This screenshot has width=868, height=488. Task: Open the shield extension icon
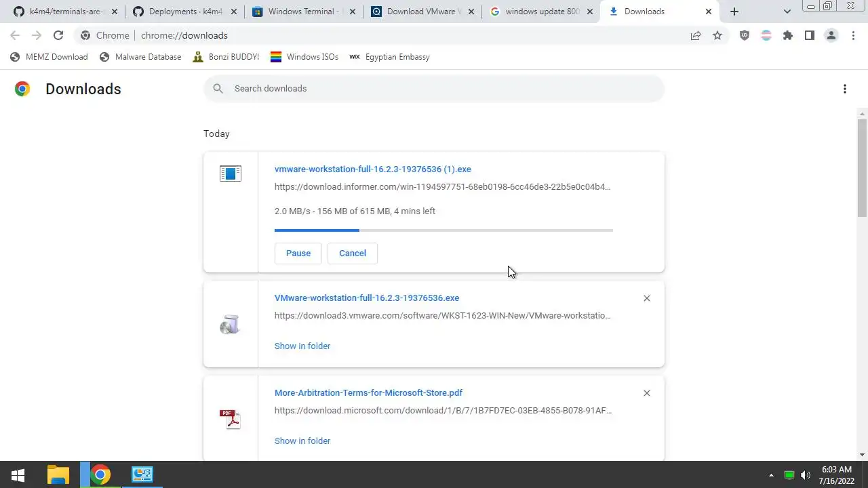tap(745, 35)
